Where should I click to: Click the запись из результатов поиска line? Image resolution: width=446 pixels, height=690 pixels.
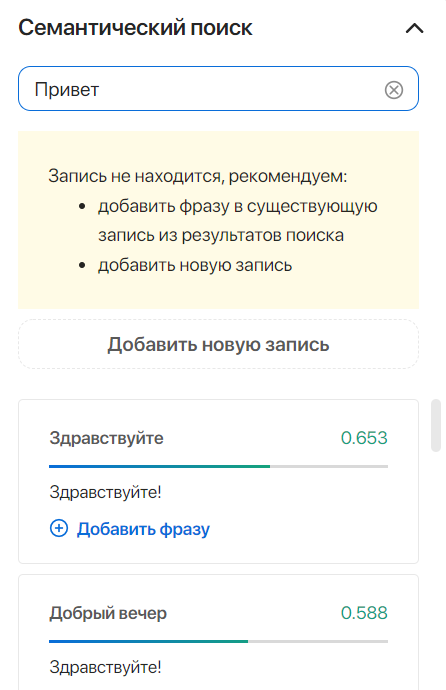click(x=221, y=235)
